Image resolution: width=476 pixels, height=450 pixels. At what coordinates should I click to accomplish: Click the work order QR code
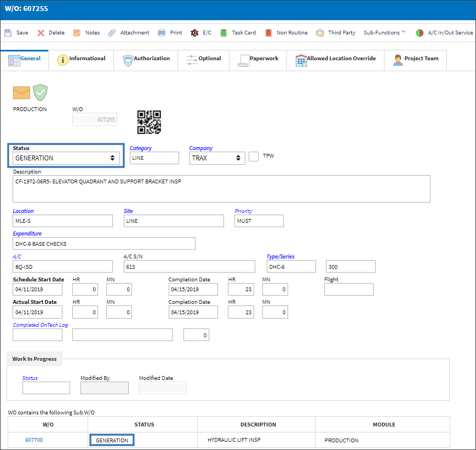pyautogui.click(x=149, y=122)
